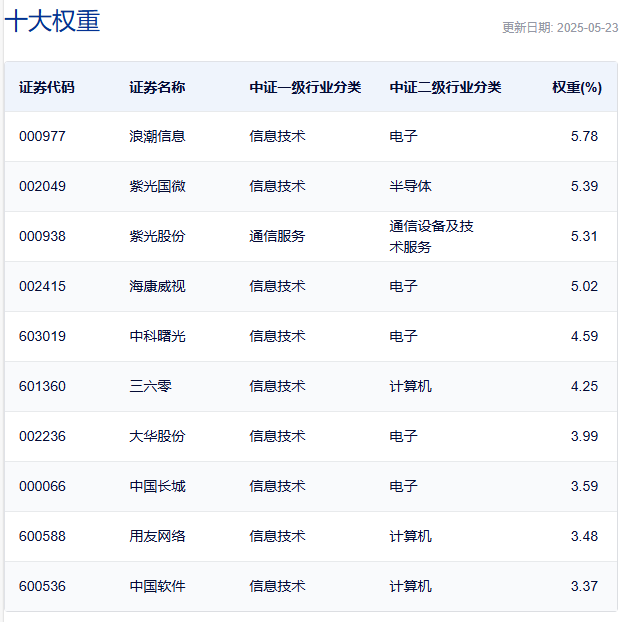Select stock code 600588
Viewport: 624px width, 622px height.
point(42,536)
